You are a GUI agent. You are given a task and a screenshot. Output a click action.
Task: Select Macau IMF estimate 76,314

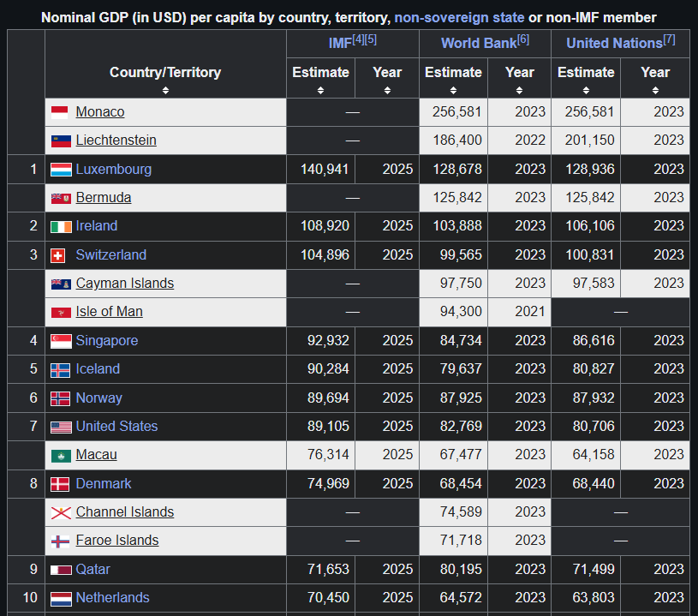pyautogui.click(x=328, y=455)
